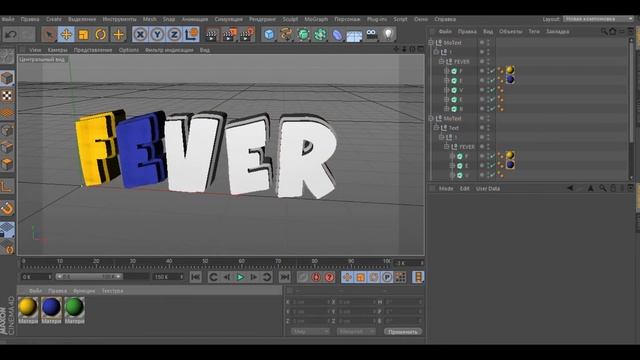Open the Mesh menu in the main menu bar
This screenshot has height=360, width=640.
[149, 19]
